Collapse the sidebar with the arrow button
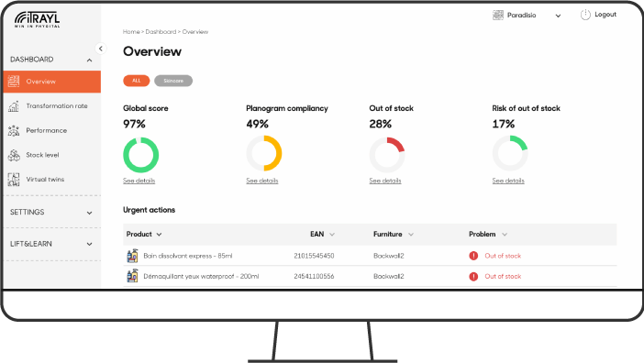This screenshot has width=644, height=363. pos(101,49)
